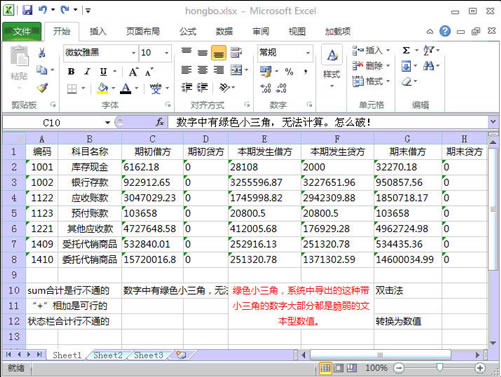Click the phonetic guide 文 icon

click(x=155, y=88)
